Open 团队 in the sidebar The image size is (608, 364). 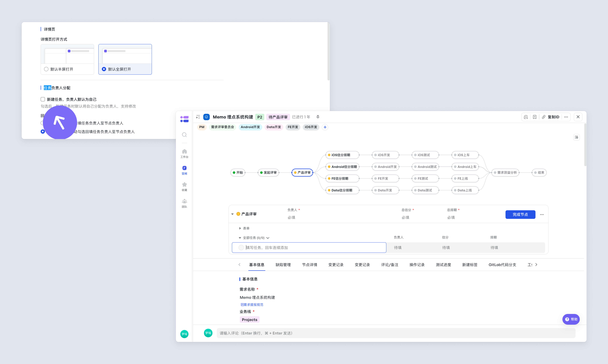[184, 203]
